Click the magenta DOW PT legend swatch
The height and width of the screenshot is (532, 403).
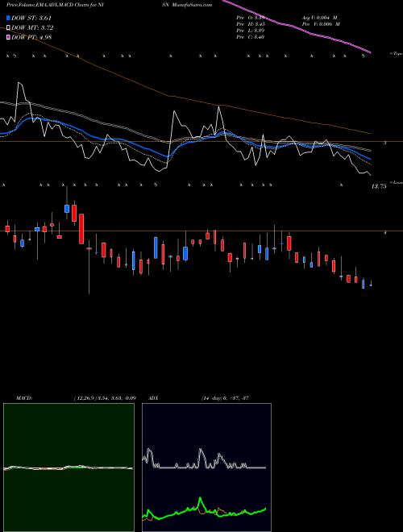(8, 37)
